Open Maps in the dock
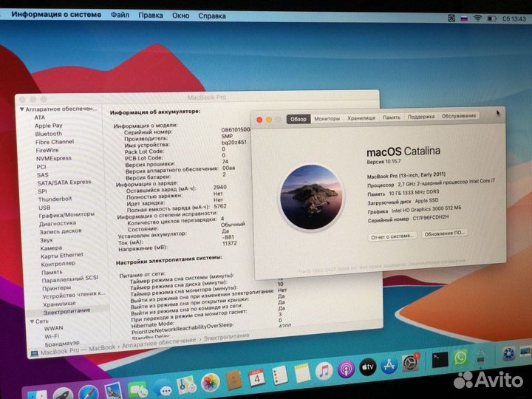532x399 pixels. tap(187, 386)
